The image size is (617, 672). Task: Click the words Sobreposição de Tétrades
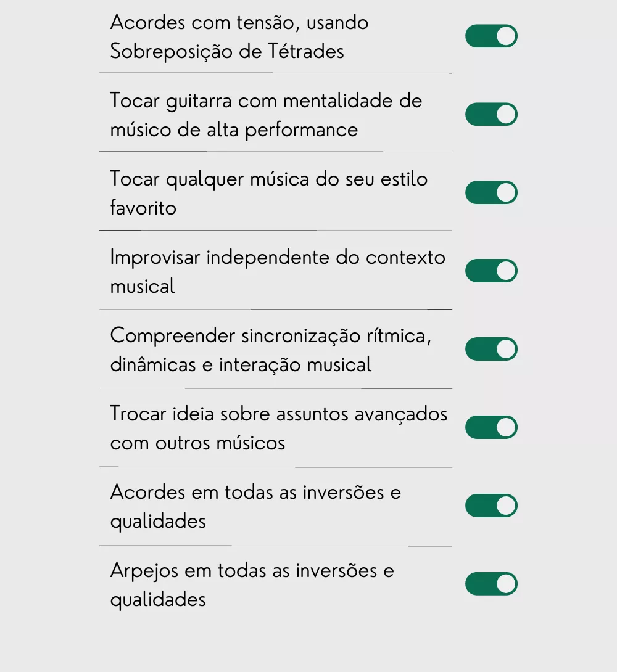226,51
